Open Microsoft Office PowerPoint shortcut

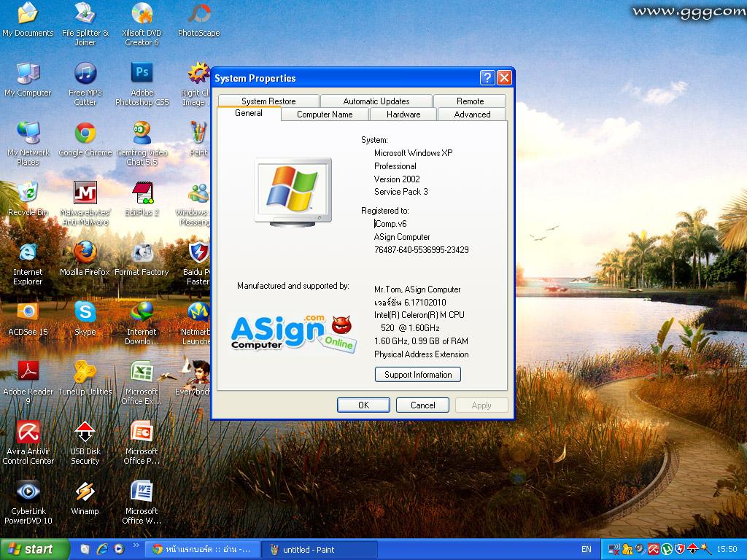coord(142,443)
